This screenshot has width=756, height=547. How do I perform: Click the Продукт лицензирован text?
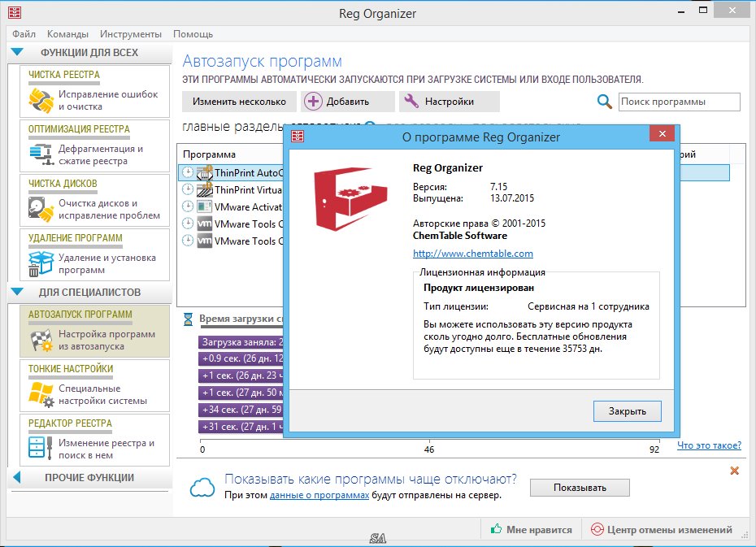click(x=478, y=288)
